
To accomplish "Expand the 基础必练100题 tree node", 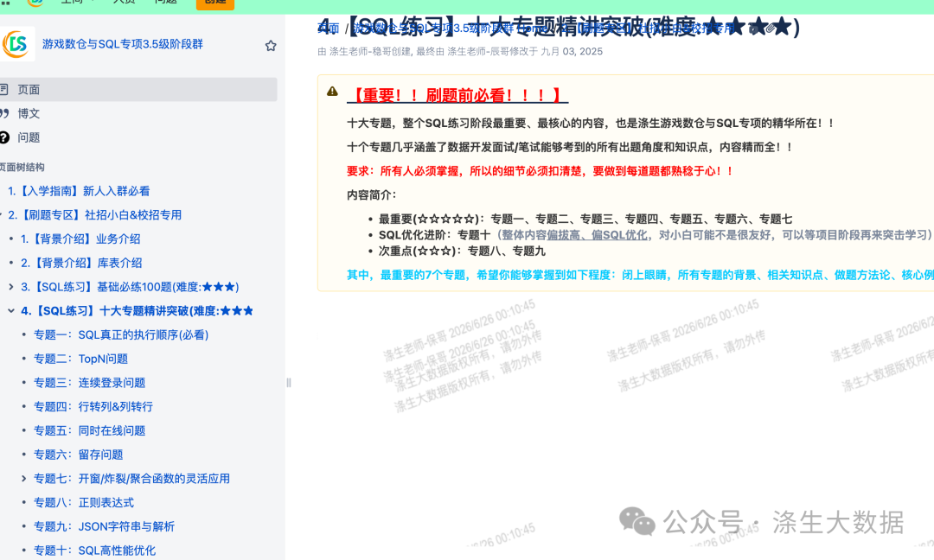I will tap(10, 287).
